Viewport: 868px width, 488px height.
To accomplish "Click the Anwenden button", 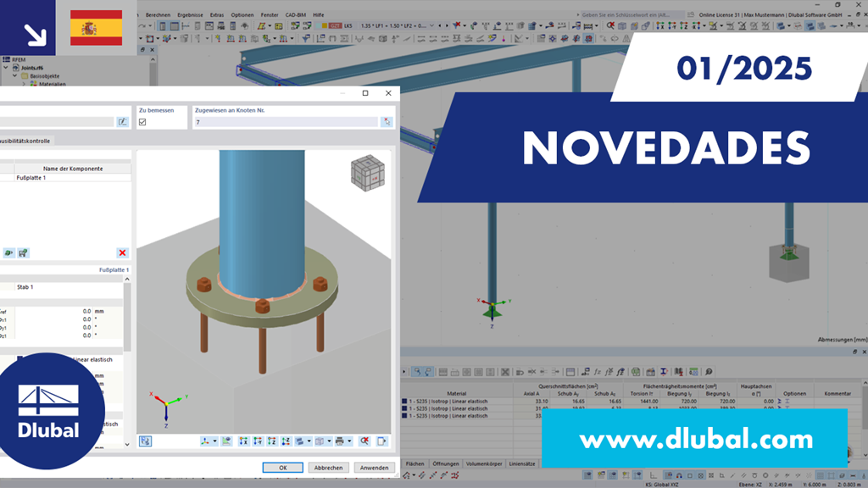I will (x=374, y=468).
